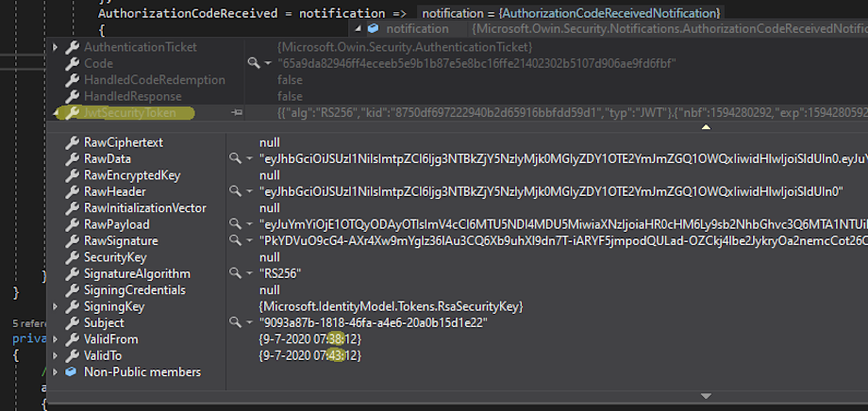Click wrench icon beside RawHeader

[x=72, y=192]
